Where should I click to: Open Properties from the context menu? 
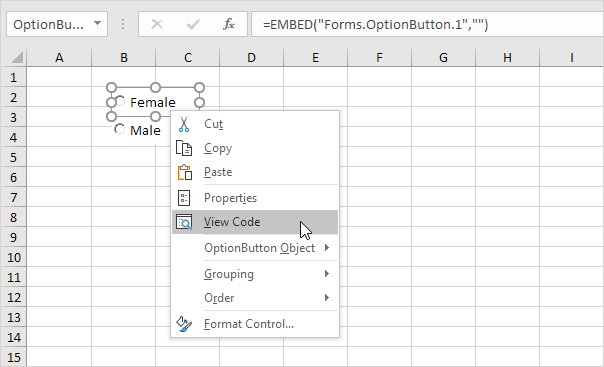255,198
